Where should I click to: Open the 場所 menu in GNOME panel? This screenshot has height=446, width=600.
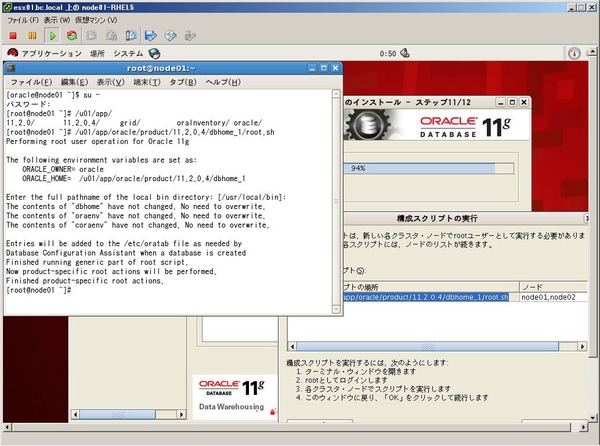coord(97,54)
